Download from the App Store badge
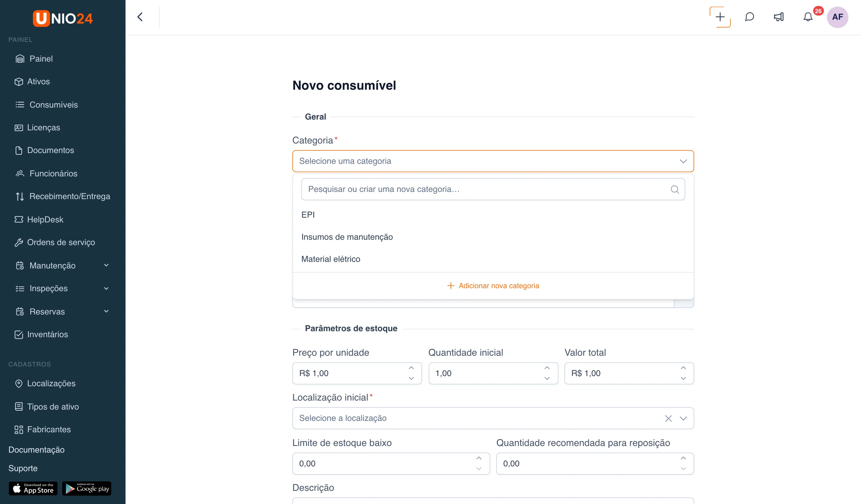 pyautogui.click(x=33, y=489)
